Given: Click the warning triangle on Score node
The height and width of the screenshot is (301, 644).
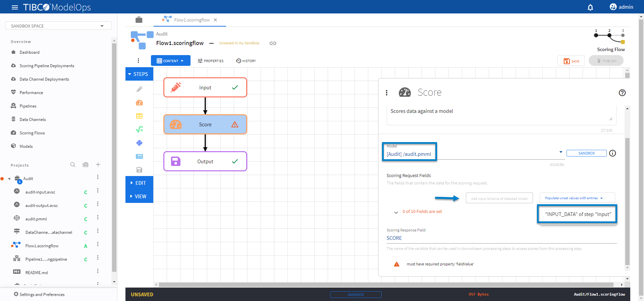Looking at the screenshot, I should [235, 125].
